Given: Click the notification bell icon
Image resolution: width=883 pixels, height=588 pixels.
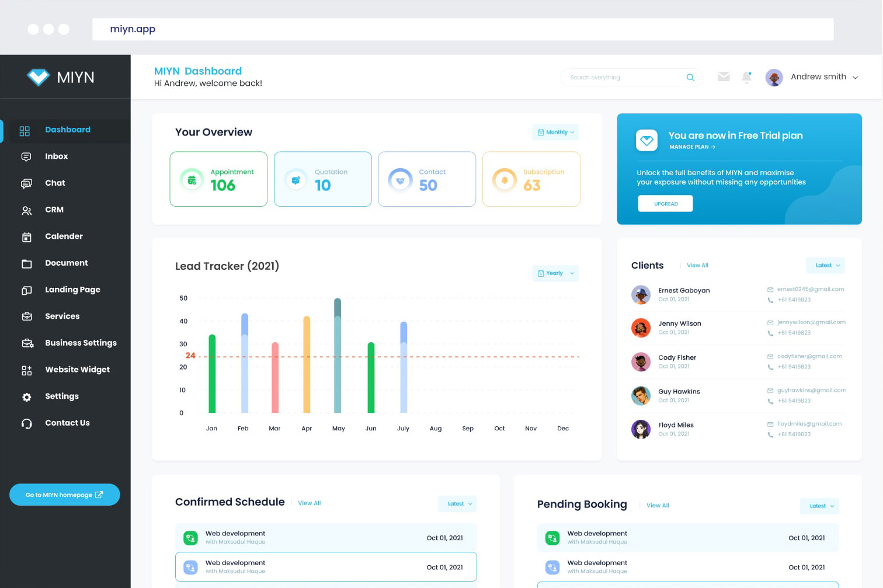Looking at the screenshot, I should pyautogui.click(x=747, y=76).
